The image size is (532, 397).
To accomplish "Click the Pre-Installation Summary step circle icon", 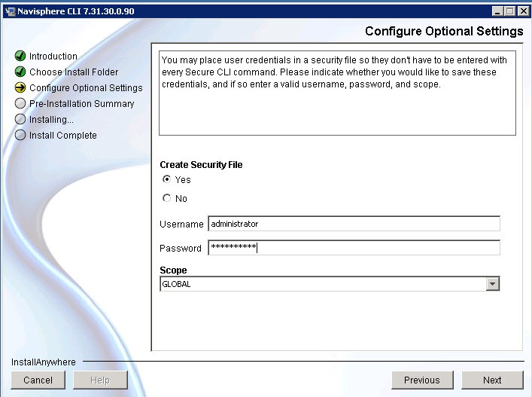I will tap(20, 104).
